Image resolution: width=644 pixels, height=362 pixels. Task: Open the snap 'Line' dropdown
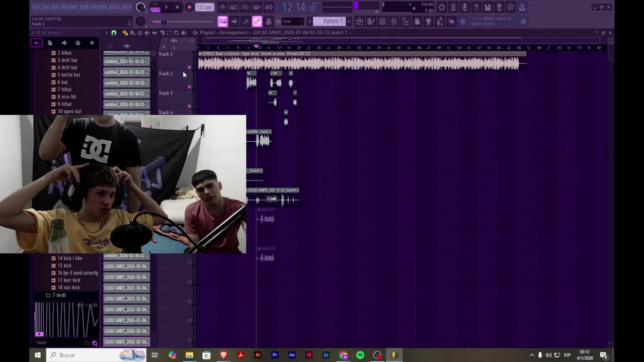(292, 21)
